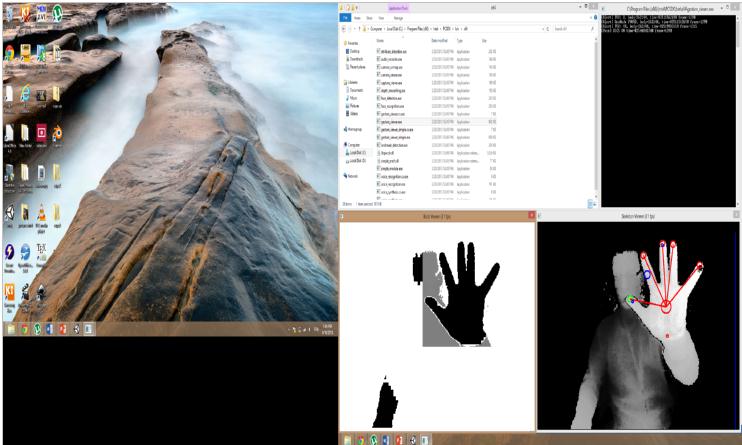Collapse the Favorites tree group

pyautogui.click(x=343, y=44)
